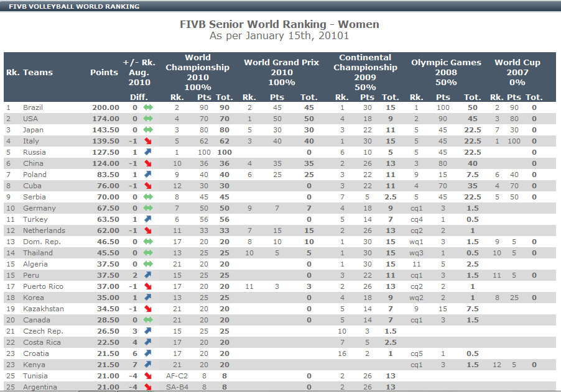Screen dimensions: 561x392
Task: Click the green no-change arrow in Brazil's row
Action: click(x=147, y=107)
